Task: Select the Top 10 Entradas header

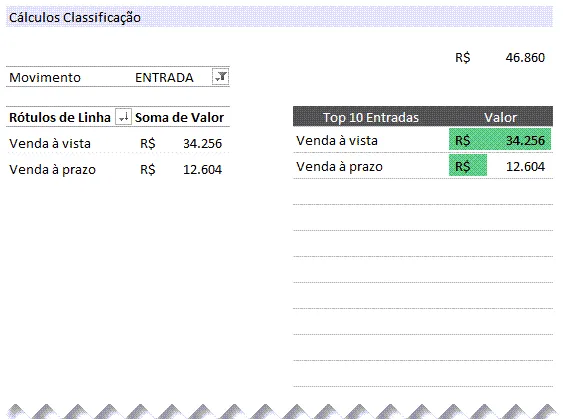Action: pyautogui.click(x=371, y=117)
